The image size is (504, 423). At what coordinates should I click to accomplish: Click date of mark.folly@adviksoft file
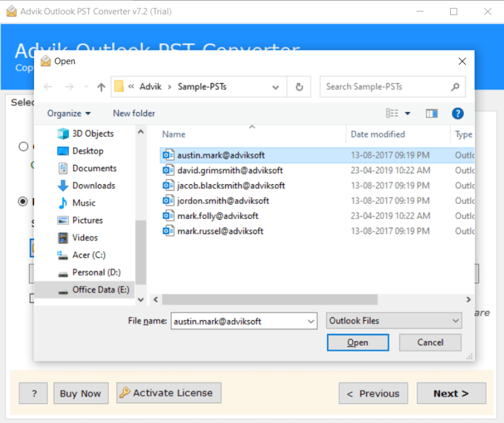390,216
